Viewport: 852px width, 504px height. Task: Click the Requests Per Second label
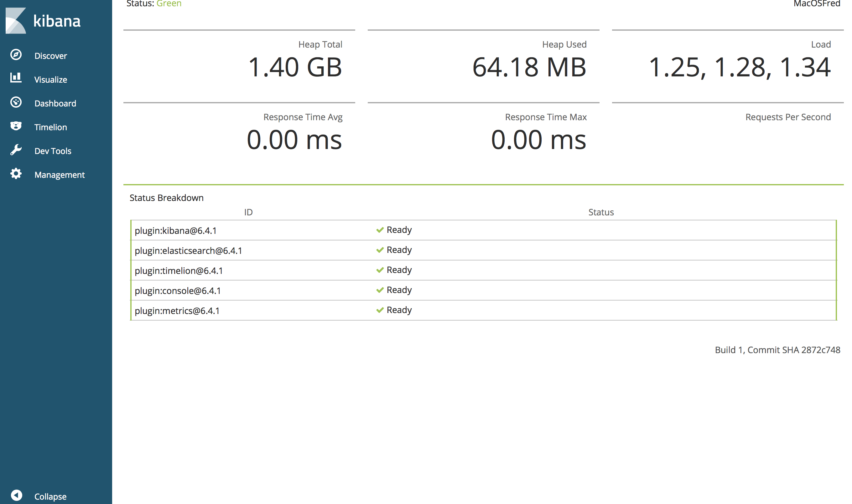pos(788,117)
